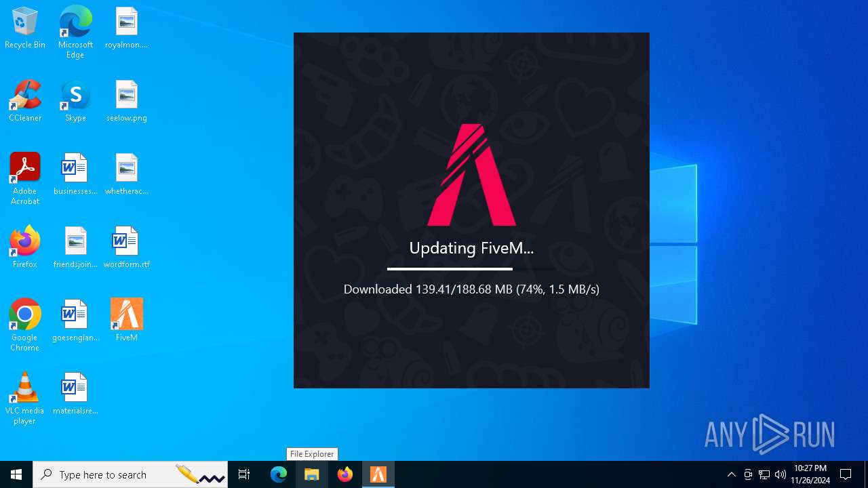Open Firefox in the taskbar
868x488 pixels.
coord(345,474)
